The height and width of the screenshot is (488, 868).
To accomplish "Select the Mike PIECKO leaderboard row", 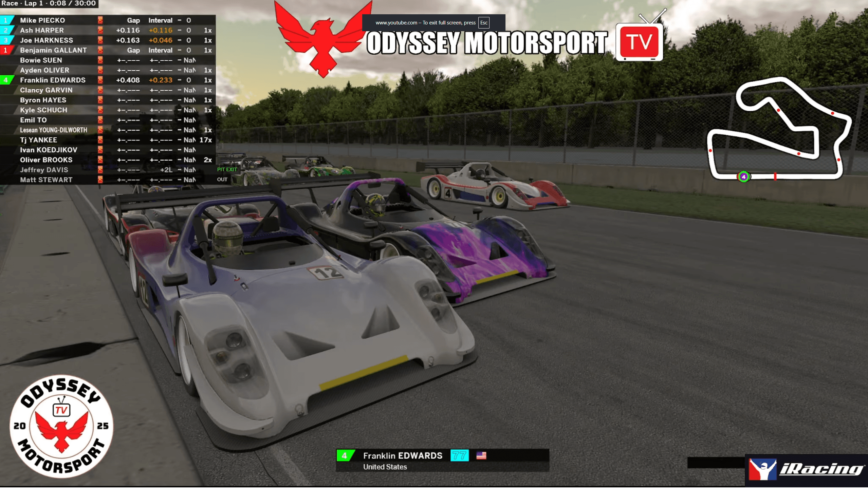I will (x=108, y=20).
